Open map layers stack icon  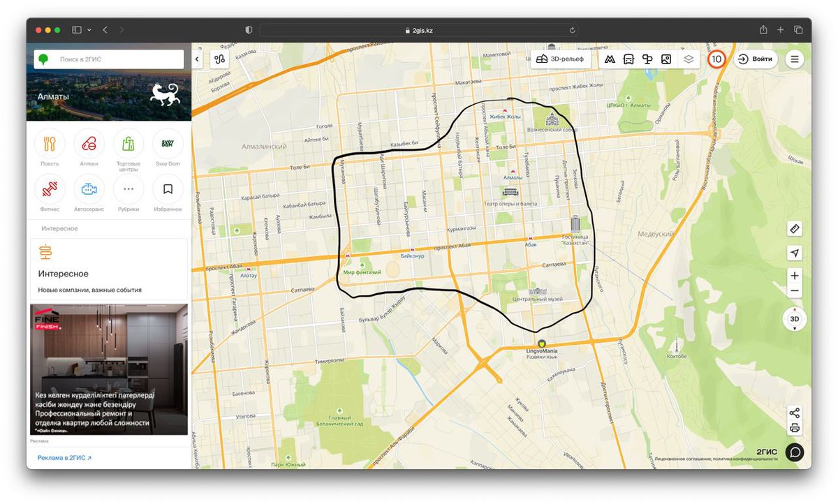point(689,59)
